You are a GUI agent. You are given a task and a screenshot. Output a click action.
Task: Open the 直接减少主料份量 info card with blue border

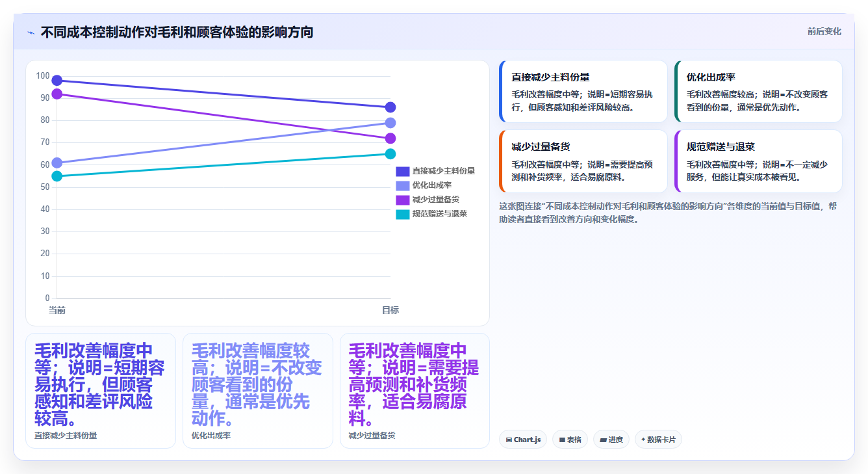coord(583,92)
